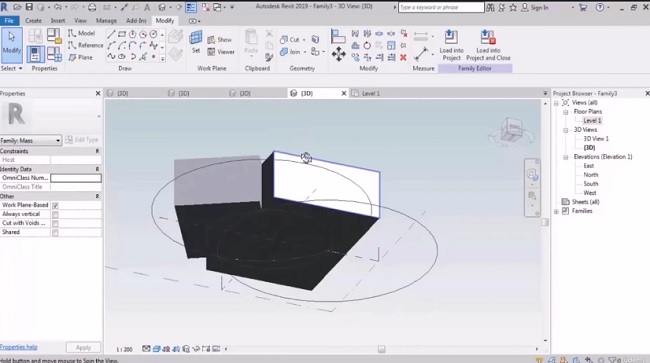Screen dimensions: 650x363
Task: Toggle the Work Plane-Based checkbox
Action: click(x=55, y=205)
